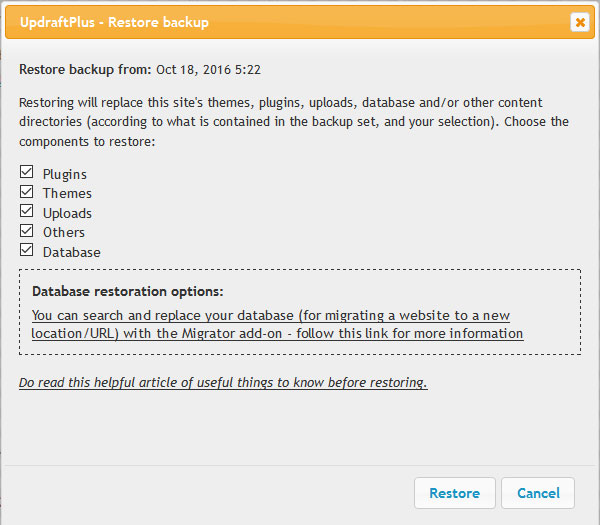This screenshot has height=525, width=600.
Task: Click the Themes label text
Action: coord(67,193)
